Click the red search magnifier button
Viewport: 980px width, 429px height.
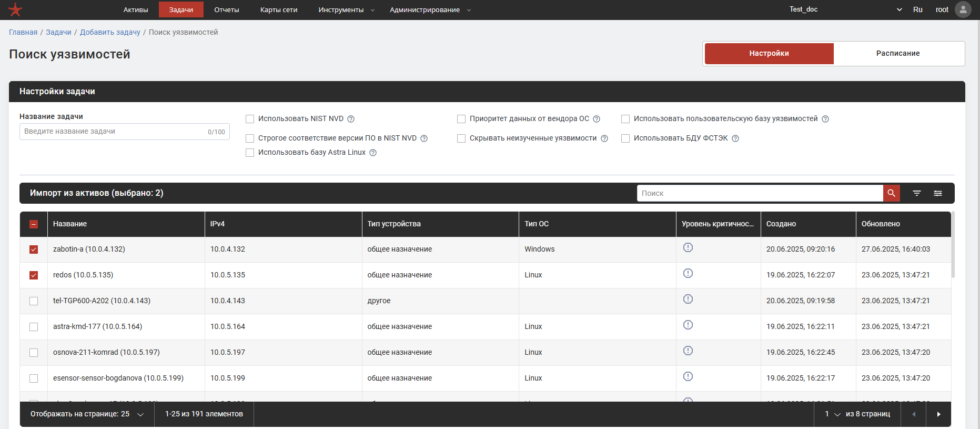(x=891, y=193)
